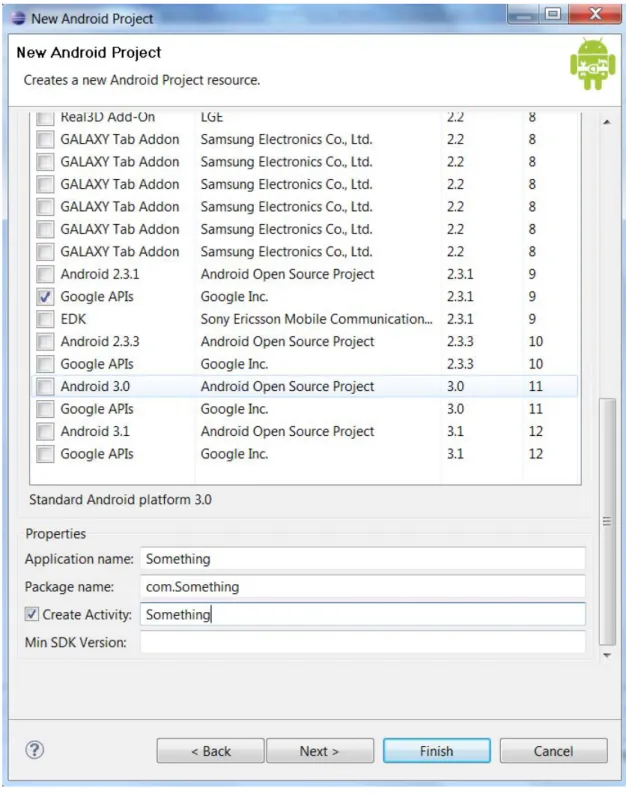Viewport: 626px width, 794px height.
Task: Close the New Android Project window
Action: tap(595, 14)
